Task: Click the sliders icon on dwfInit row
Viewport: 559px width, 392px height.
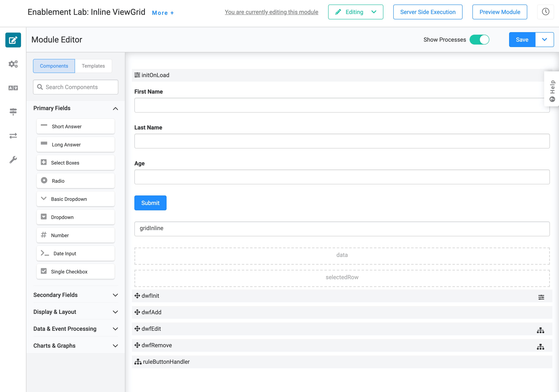Action: [541, 297]
